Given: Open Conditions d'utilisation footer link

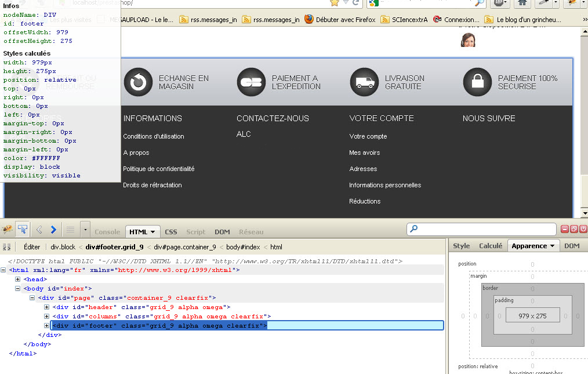Looking at the screenshot, I should point(154,136).
